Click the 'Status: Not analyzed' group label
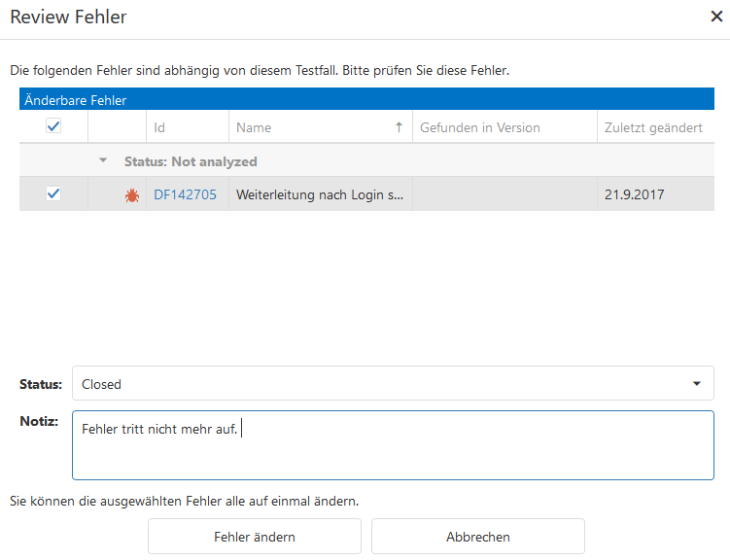 pyautogui.click(x=191, y=161)
